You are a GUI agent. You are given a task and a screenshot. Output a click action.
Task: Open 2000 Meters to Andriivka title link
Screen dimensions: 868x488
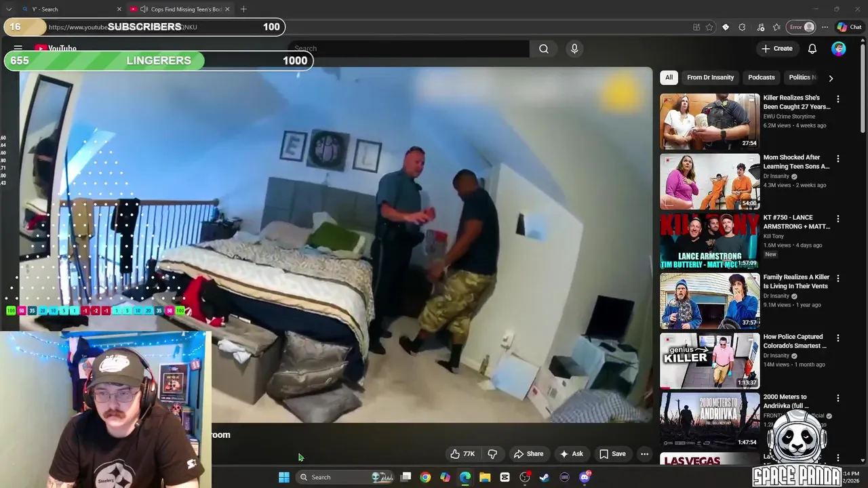787,401
